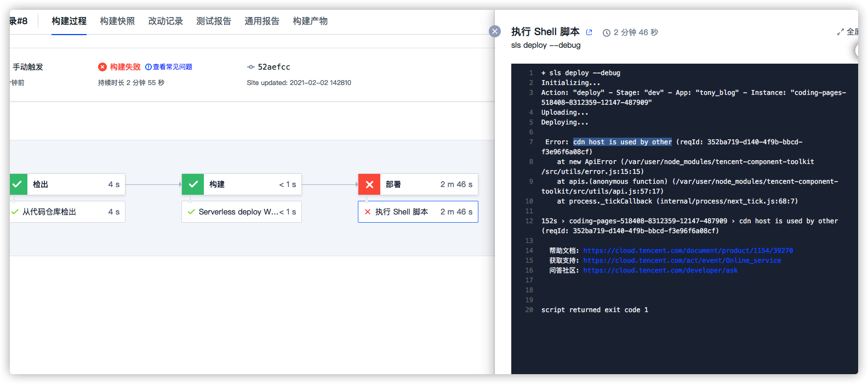Click the clock icon next to 2 分钟 46 秒
Viewport: 868px width, 384px height.
[607, 33]
